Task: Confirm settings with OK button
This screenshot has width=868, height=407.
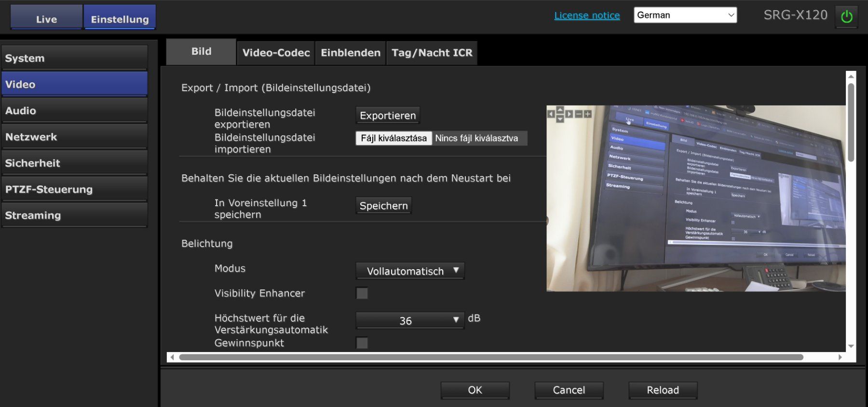Action: 475,390
